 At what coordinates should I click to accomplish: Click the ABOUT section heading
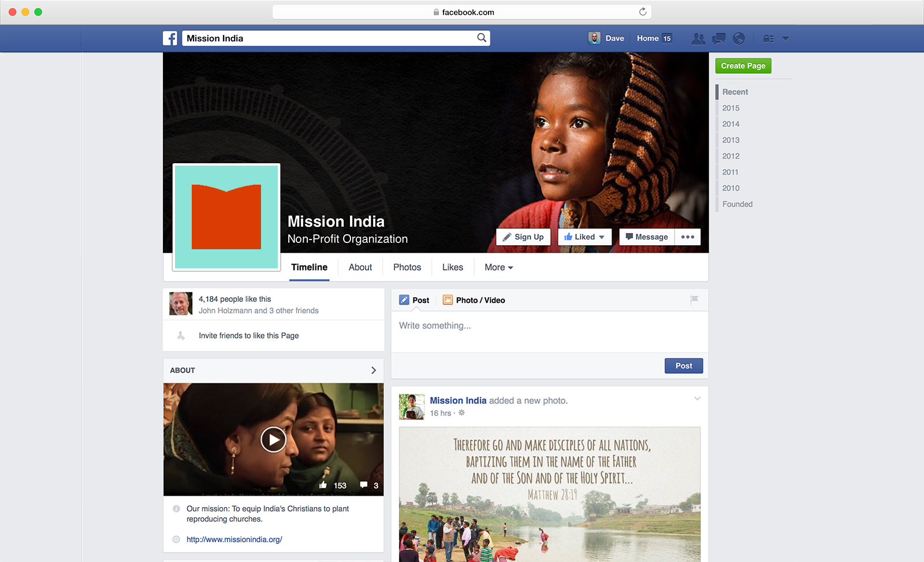pyautogui.click(x=182, y=370)
